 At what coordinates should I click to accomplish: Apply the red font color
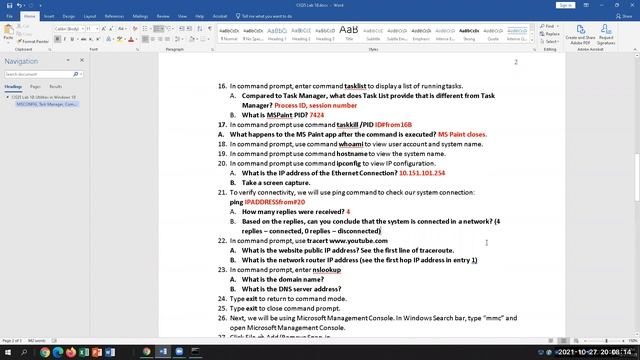pos(131,39)
